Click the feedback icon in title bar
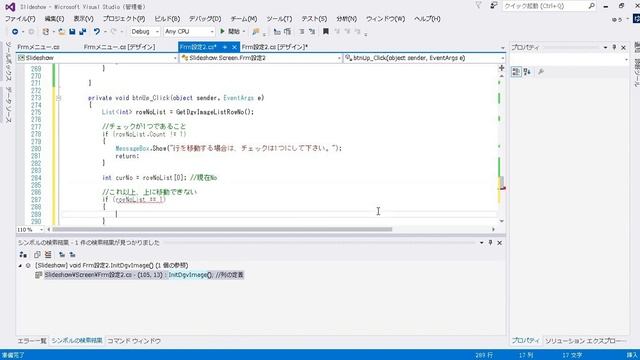Image resolution: width=640 pixels, height=360 pixels. 494,5
